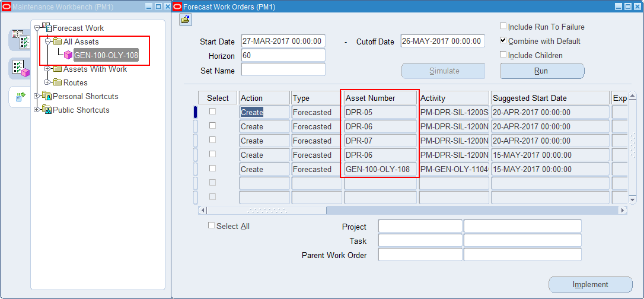Click the grid's horizontal scroll left arrow
Image resolution: width=644 pixels, height=299 pixels.
[203, 210]
